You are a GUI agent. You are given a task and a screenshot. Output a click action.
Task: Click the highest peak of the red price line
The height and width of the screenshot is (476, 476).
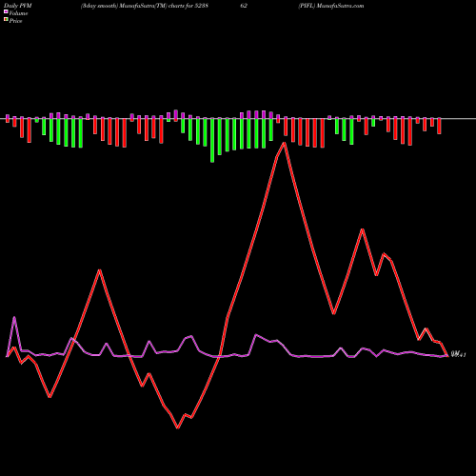[284, 144]
